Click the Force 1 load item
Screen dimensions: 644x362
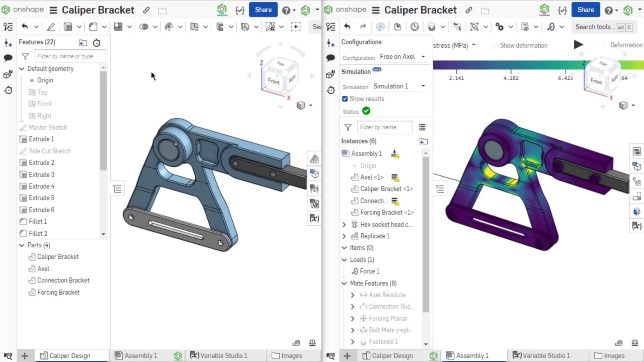369,271
